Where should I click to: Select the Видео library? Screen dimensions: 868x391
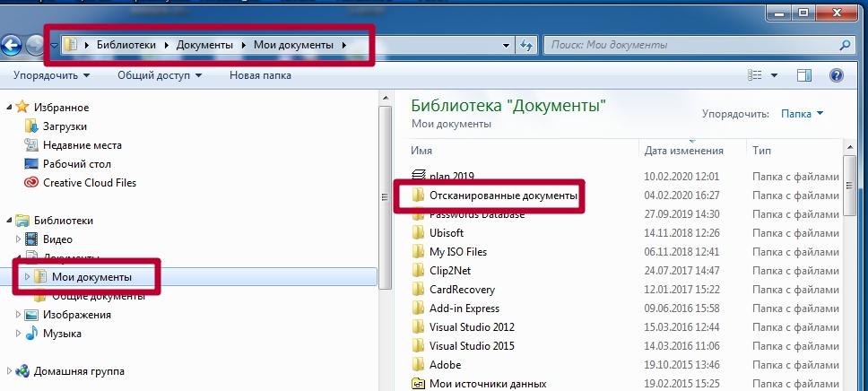[x=57, y=239]
